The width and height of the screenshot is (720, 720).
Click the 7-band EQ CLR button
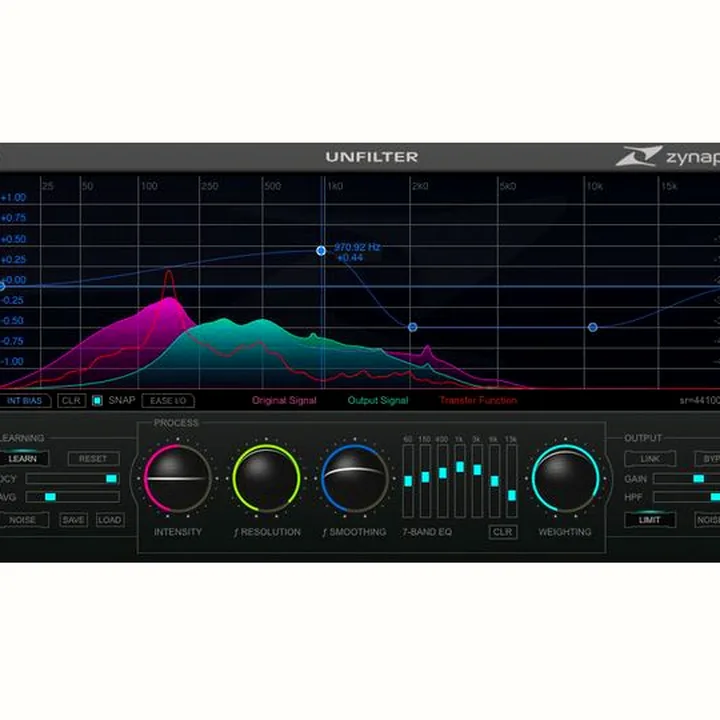pyautogui.click(x=503, y=532)
